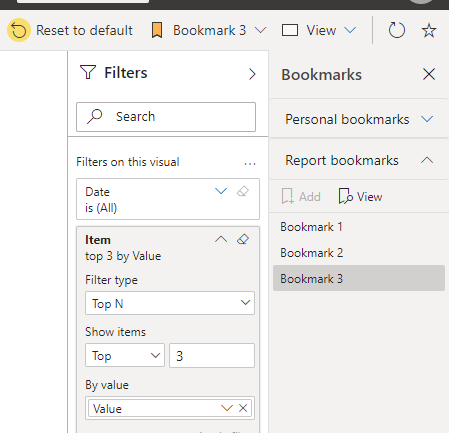Click the Search filters input field
The height and width of the screenshot is (433, 449).
click(166, 117)
